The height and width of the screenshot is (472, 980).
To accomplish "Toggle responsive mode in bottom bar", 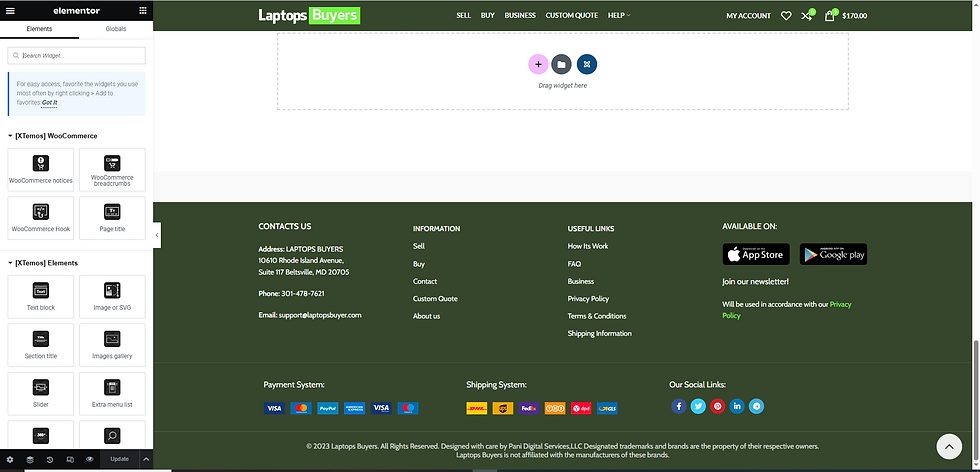I will 70,459.
